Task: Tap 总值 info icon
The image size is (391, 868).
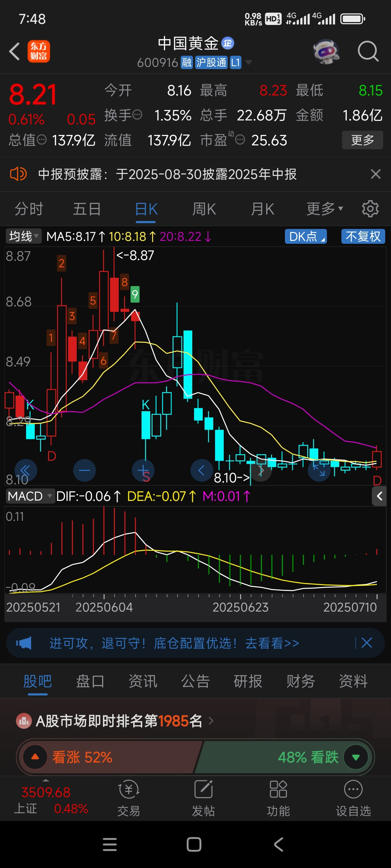Action: click(x=42, y=139)
